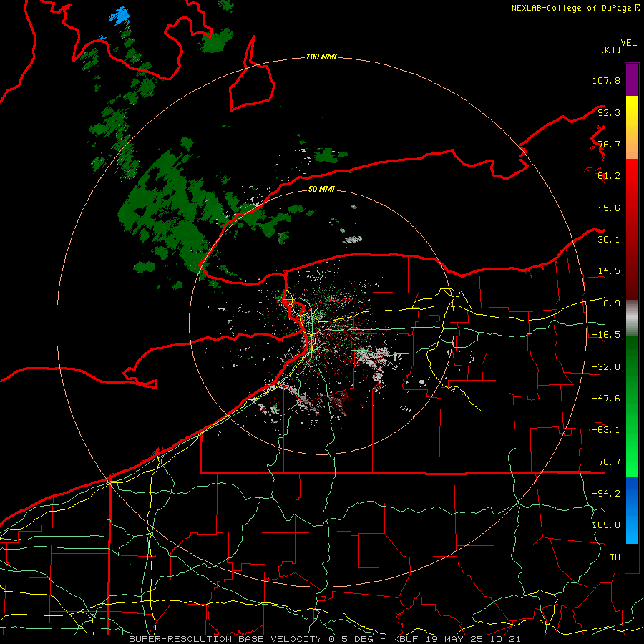Click the 50 NMI range ring label
The image size is (644, 644).
pyautogui.click(x=321, y=189)
